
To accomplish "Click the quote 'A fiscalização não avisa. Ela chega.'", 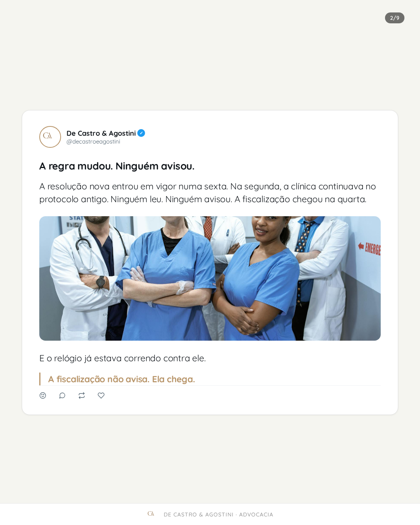I will 121,379.
